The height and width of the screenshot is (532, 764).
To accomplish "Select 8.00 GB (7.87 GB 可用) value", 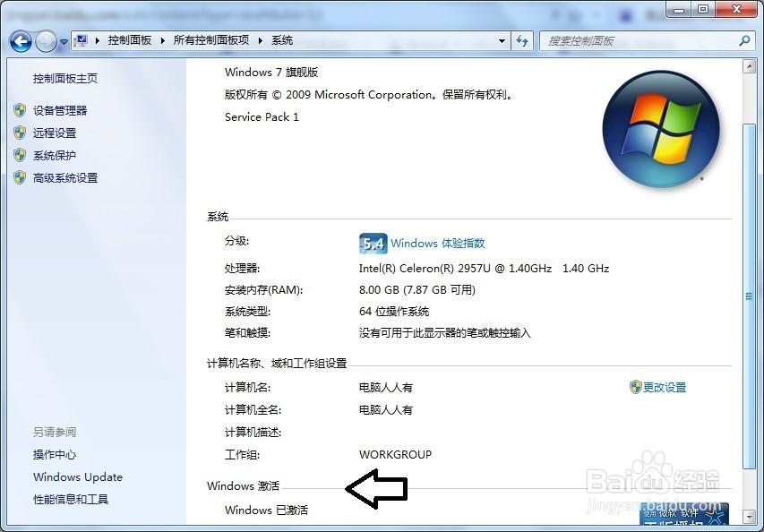I will (417, 290).
